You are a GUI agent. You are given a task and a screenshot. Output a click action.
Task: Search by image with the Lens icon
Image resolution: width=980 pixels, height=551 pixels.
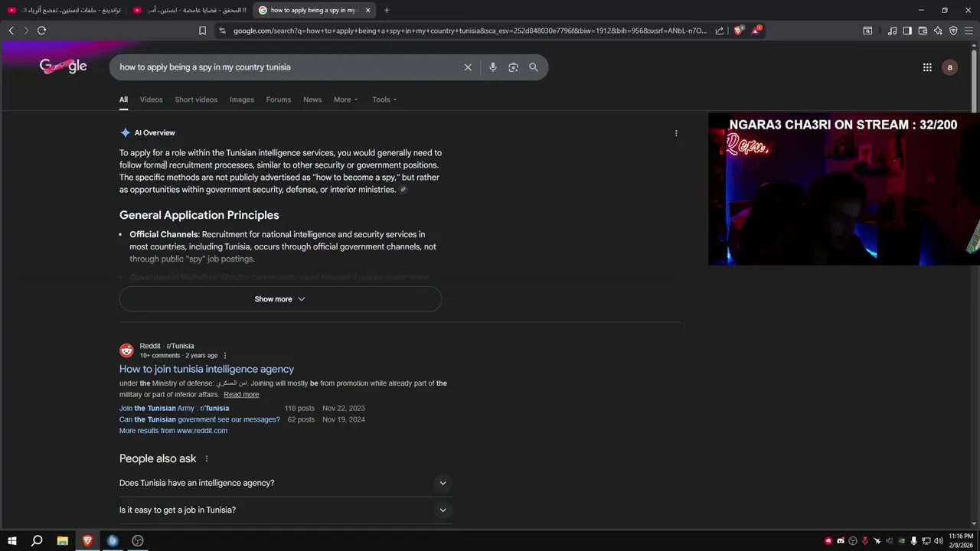pos(513,67)
